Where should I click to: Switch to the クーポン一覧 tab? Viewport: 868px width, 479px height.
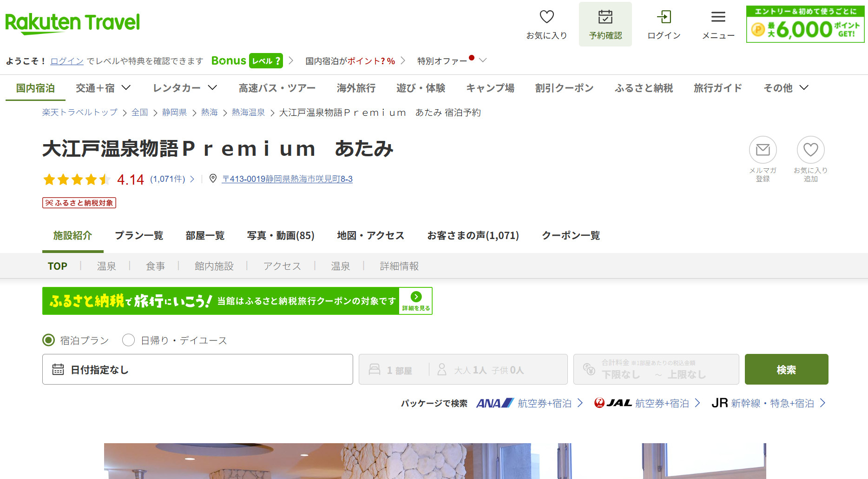click(571, 236)
